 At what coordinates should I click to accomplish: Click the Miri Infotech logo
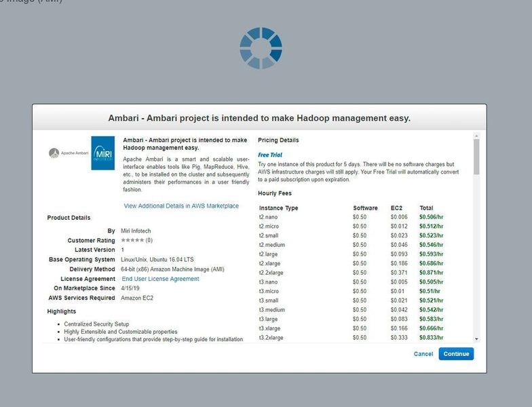(103, 153)
